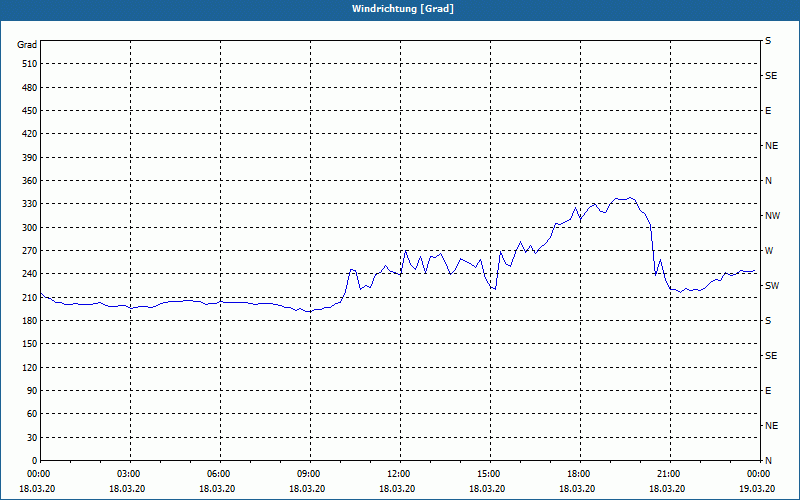Click the 300 y-axis tick label
This screenshot has height=500, width=800.
coord(30,228)
